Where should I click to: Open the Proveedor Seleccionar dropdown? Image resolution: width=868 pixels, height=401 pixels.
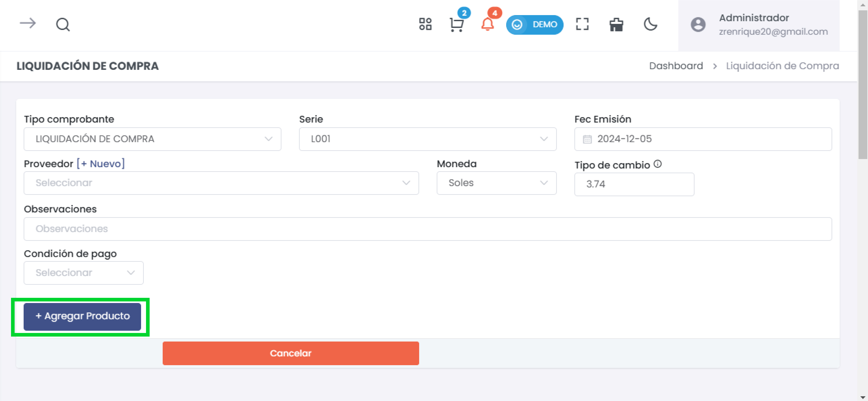pyautogui.click(x=221, y=183)
